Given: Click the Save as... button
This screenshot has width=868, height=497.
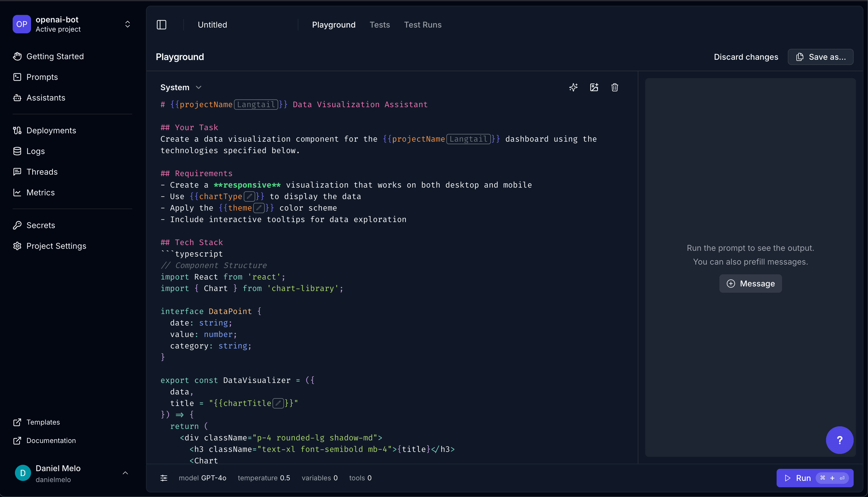Looking at the screenshot, I should point(820,57).
